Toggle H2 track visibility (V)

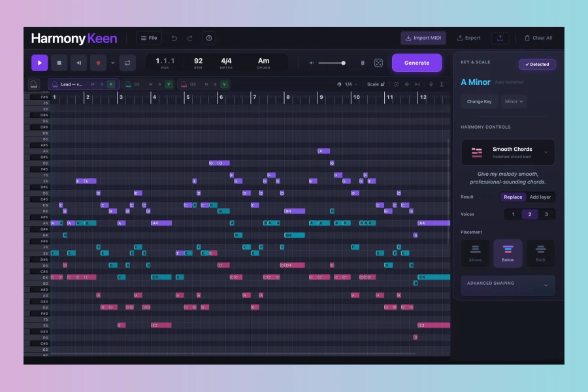pos(224,84)
